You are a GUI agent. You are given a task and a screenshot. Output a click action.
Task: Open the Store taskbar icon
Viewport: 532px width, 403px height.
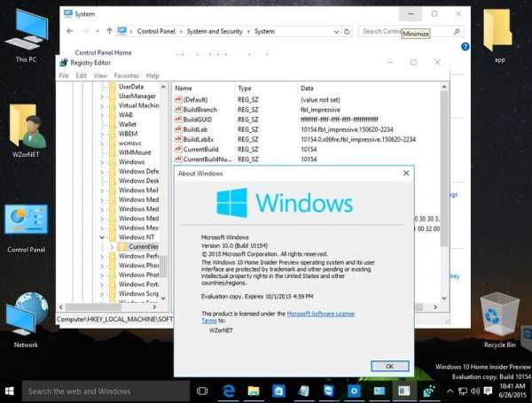point(278,391)
